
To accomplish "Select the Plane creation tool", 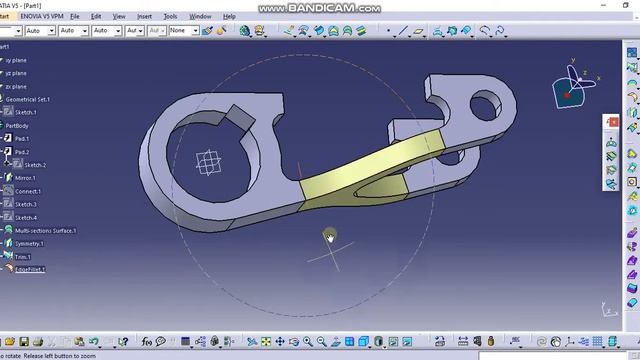I will (x=418, y=31).
